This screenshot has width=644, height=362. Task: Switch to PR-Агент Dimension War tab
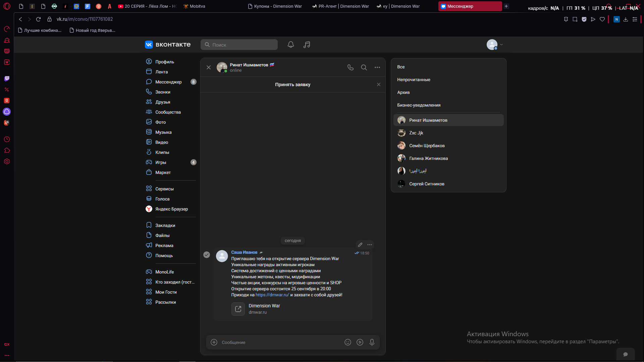(x=340, y=6)
